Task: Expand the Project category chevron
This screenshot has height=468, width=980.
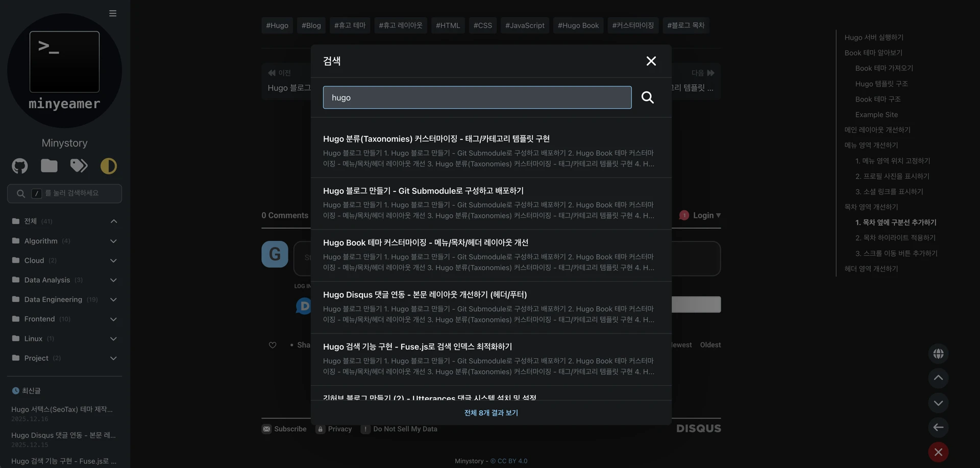Action: (x=114, y=358)
